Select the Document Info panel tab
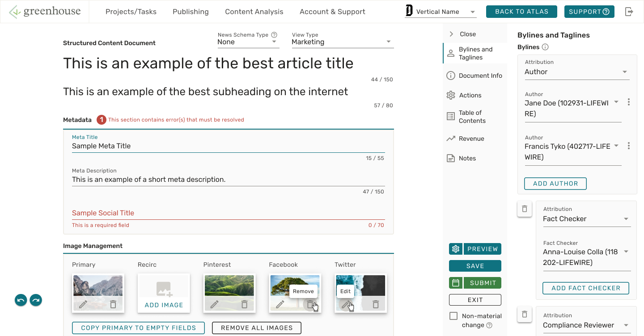 pos(475,76)
